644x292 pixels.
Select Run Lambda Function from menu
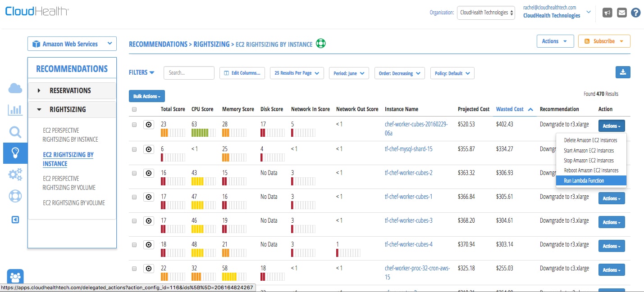point(590,181)
